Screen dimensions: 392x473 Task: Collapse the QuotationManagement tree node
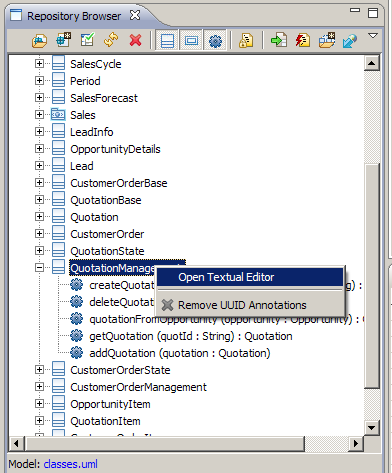coord(39,267)
